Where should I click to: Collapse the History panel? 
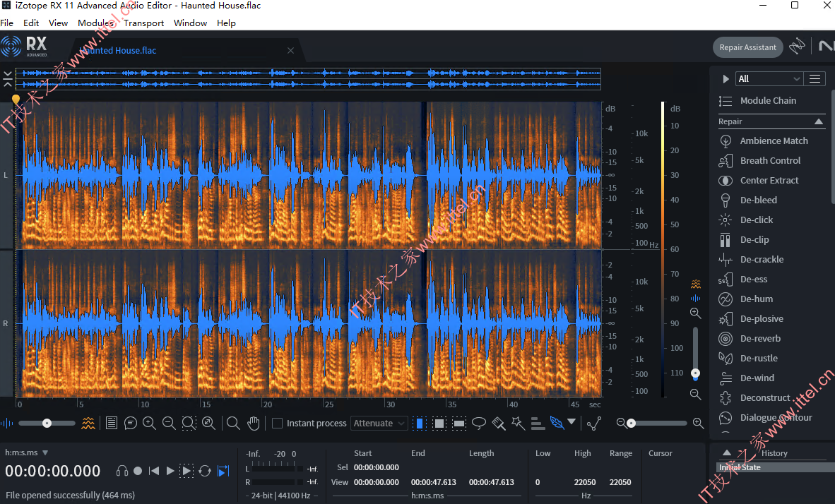pyautogui.click(x=726, y=453)
